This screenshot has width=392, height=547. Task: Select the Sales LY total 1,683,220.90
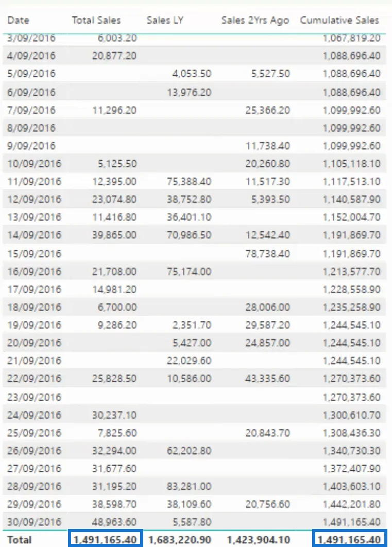pyautogui.click(x=180, y=540)
